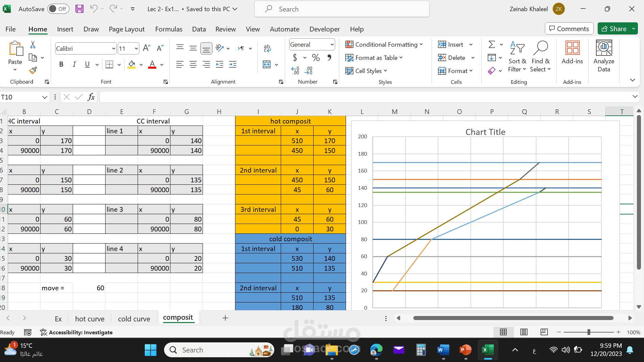Apply center horizontal alignment
Image resolution: width=644 pixels, height=362 pixels.
pos(193,64)
